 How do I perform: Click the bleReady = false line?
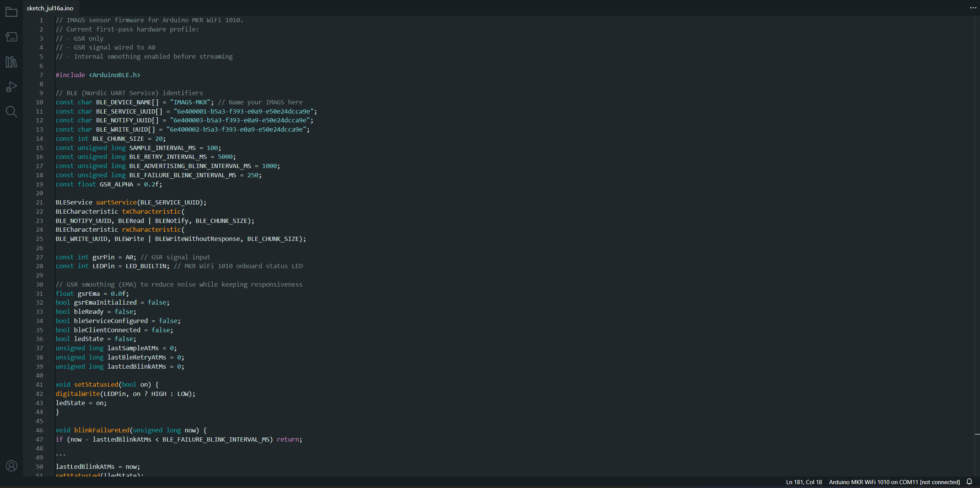[x=96, y=312]
